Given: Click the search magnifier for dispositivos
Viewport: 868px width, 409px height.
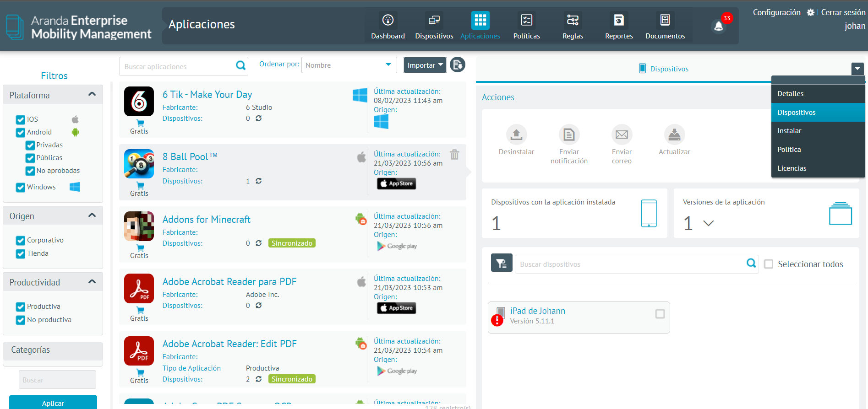Looking at the screenshot, I should click(751, 263).
